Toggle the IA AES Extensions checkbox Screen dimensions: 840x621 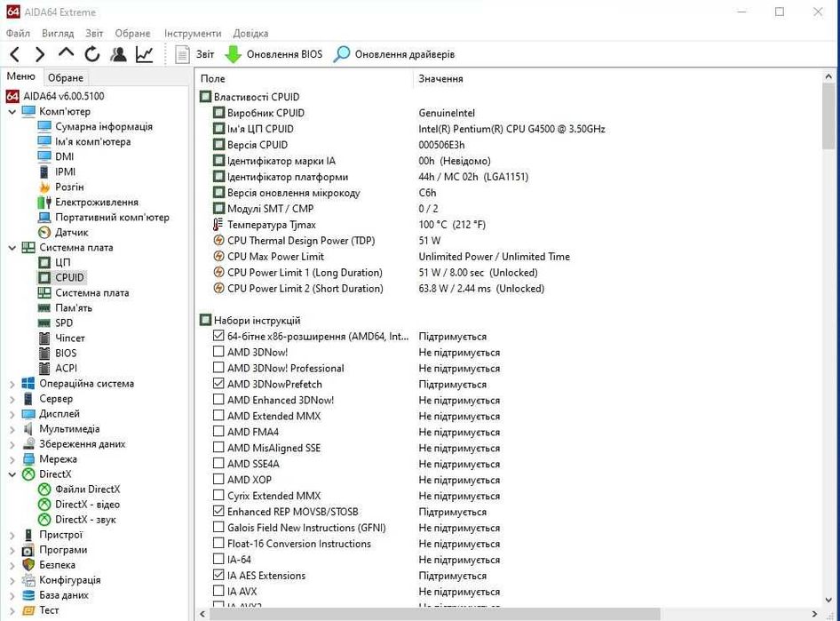click(x=218, y=575)
